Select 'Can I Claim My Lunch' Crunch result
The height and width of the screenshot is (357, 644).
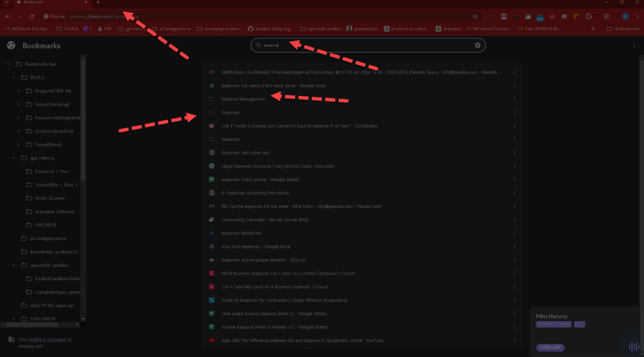274,287
